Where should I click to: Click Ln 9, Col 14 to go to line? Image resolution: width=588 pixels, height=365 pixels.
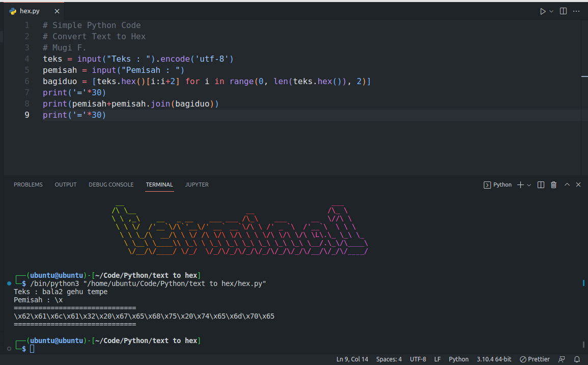352,359
